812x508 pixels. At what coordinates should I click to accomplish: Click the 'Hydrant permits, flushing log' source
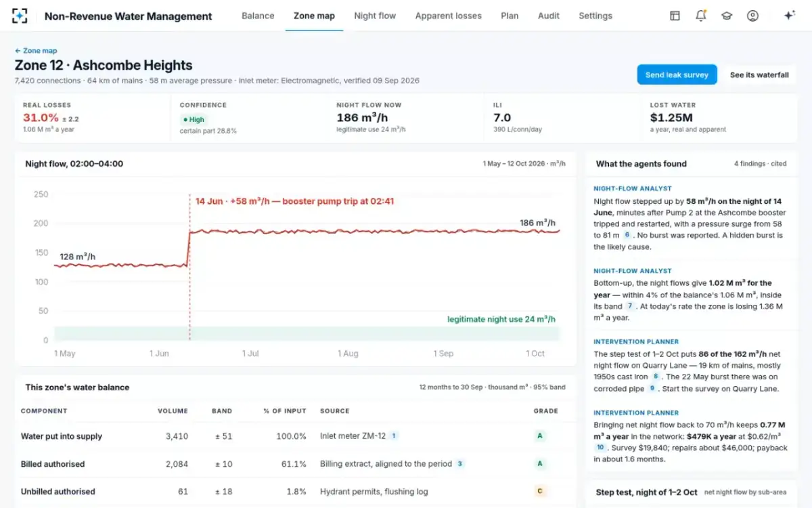(x=374, y=492)
